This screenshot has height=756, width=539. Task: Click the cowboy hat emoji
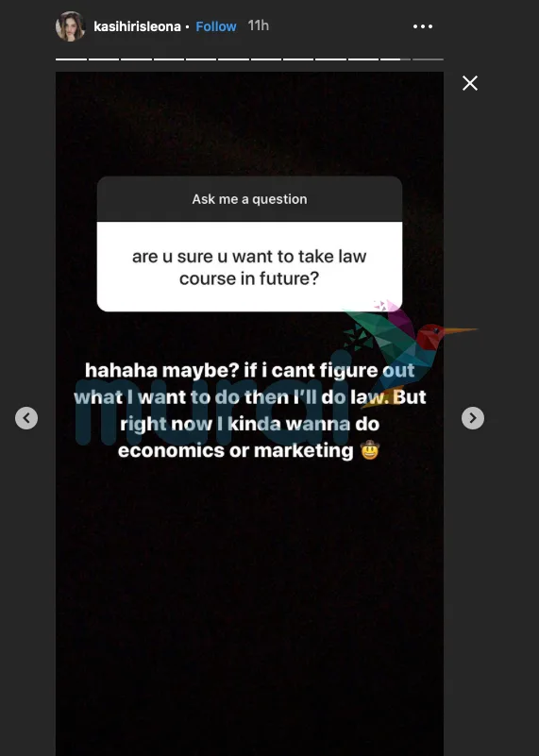(370, 450)
